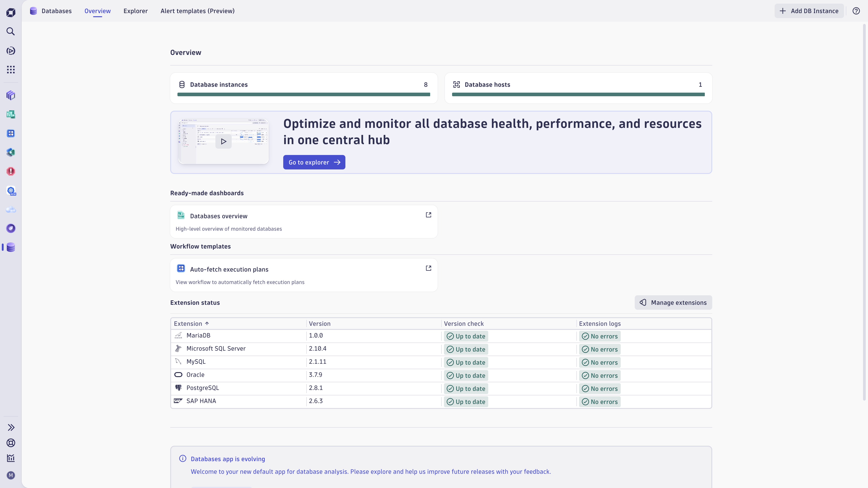The height and width of the screenshot is (488, 868).
Task: Open Alert templates (Preview) tab
Action: [x=198, y=11]
